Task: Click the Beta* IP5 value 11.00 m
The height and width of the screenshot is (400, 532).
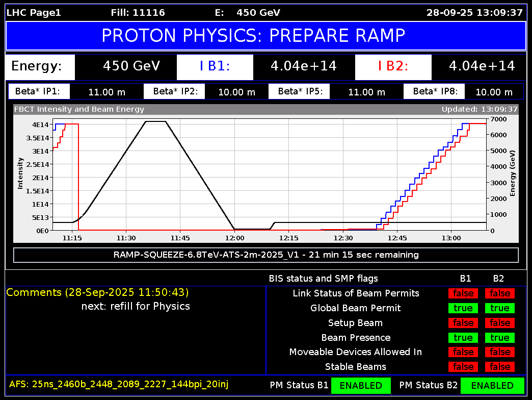Action: [366, 92]
